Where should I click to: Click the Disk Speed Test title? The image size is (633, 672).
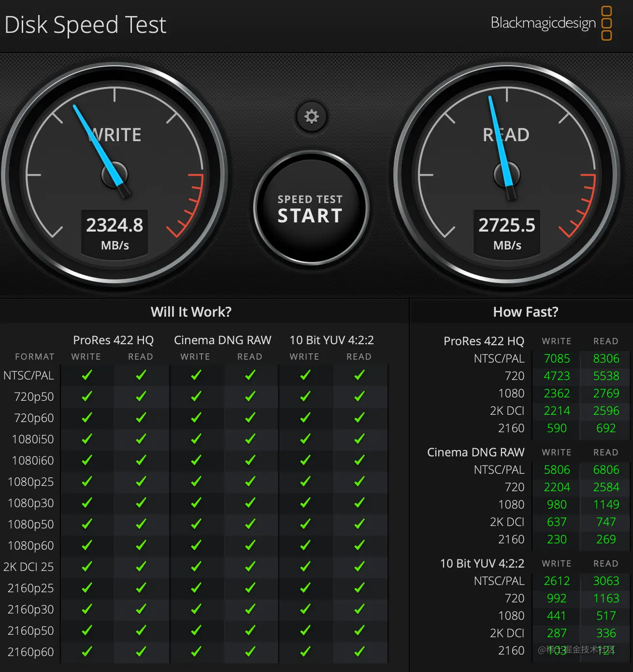86,25
